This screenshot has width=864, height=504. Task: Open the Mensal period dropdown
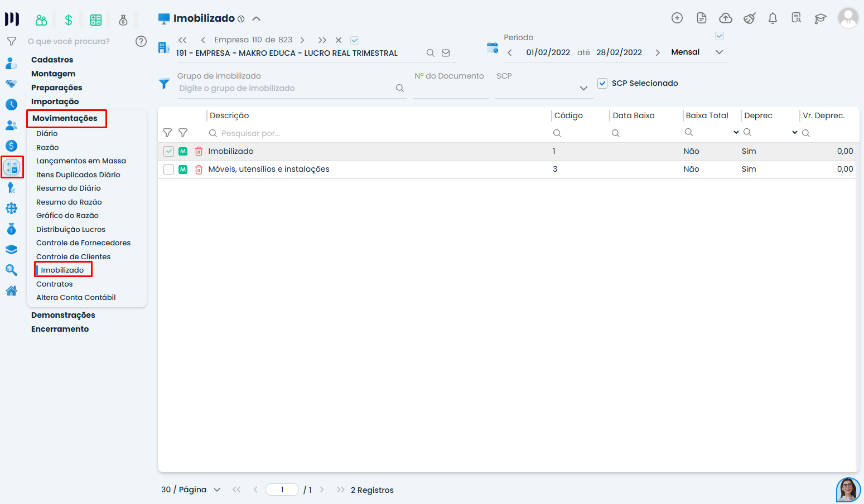tap(719, 52)
